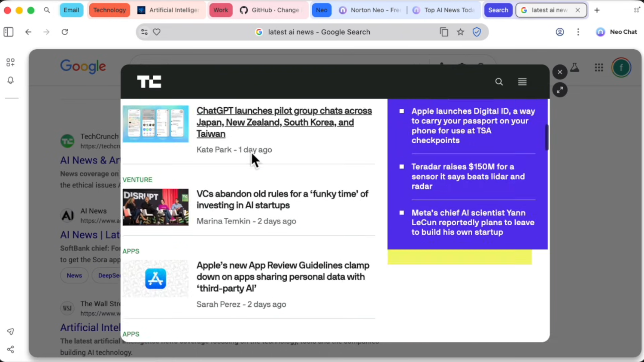644x362 pixels.
Task: Open TechCrunch search icon
Action: 499,81
